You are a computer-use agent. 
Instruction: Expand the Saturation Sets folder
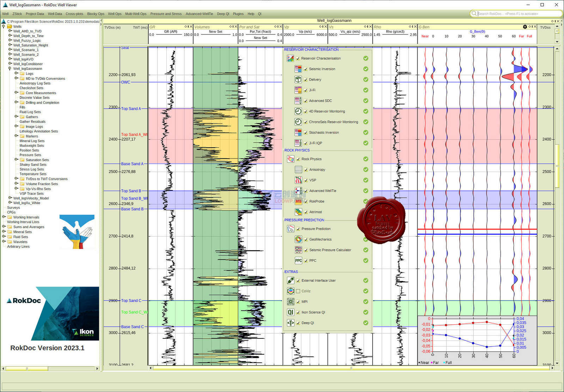click(16, 159)
